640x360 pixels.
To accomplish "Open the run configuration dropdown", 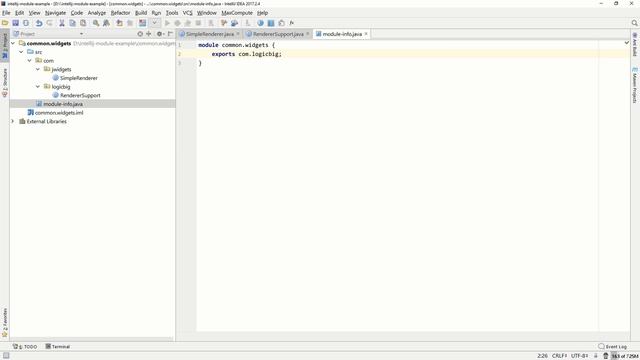I will click(155, 23).
